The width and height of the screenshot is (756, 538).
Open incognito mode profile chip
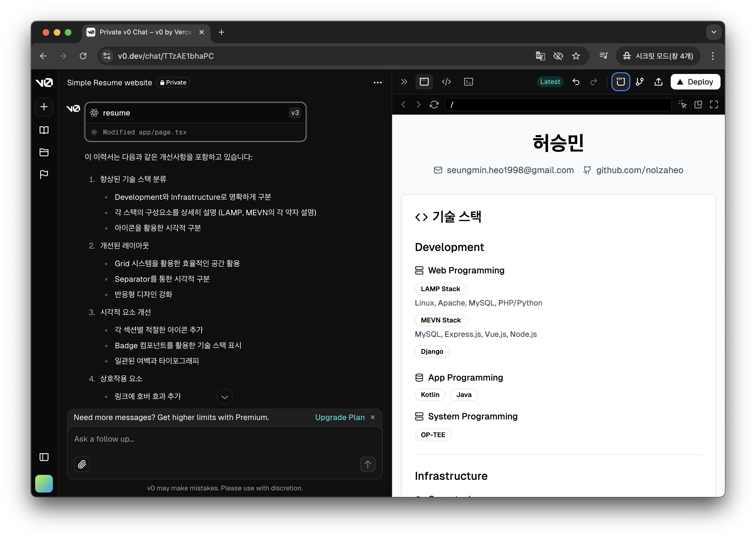click(x=658, y=56)
